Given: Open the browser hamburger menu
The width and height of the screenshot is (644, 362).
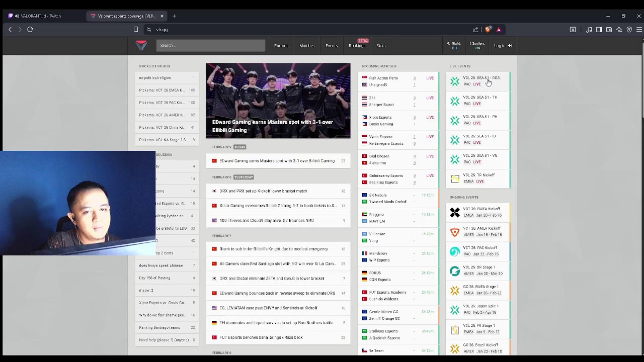Looking at the screenshot, I should (x=639, y=30).
